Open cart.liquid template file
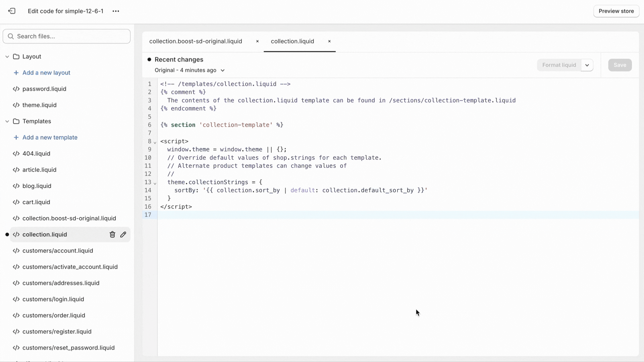Image resolution: width=644 pixels, height=362 pixels. tap(36, 202)
